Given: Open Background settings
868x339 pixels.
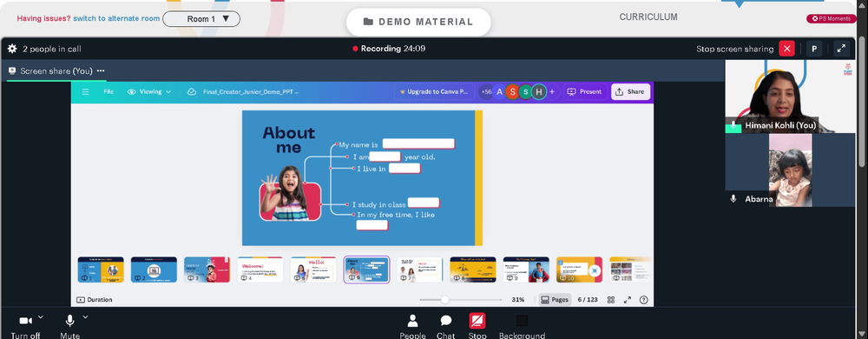Looking at the screenshot, I should click(x=522, y=326).
